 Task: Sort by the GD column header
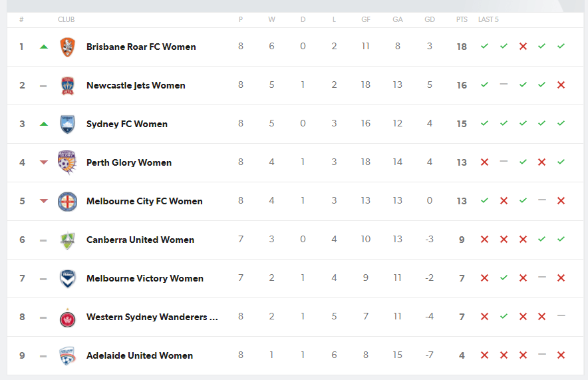(430, 19)
